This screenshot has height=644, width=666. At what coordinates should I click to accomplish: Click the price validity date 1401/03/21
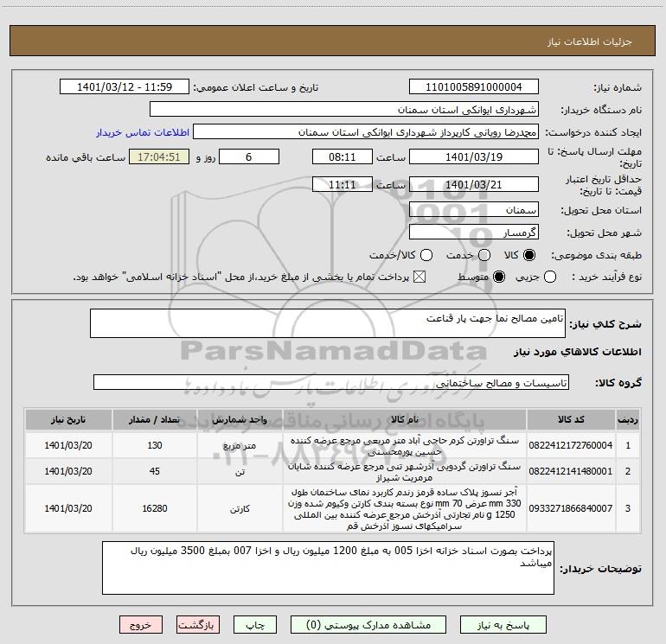pos(474,185)
